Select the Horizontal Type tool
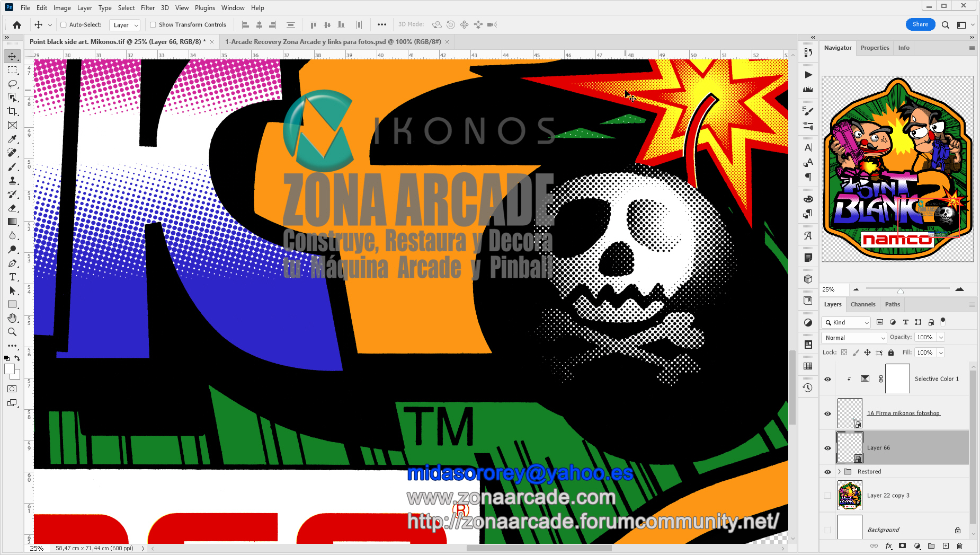Viewport: 980px width, 555px height. click(x=13, y=277)
